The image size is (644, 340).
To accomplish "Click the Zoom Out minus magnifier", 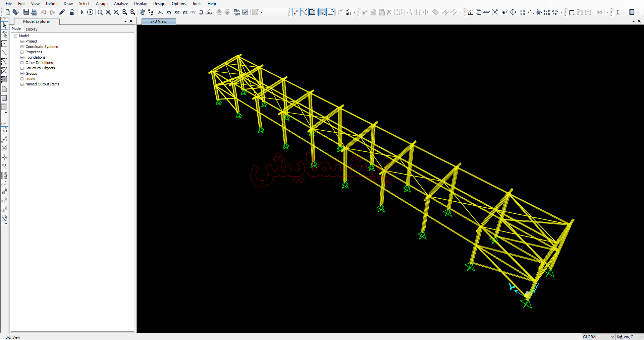I will [132, 12].
